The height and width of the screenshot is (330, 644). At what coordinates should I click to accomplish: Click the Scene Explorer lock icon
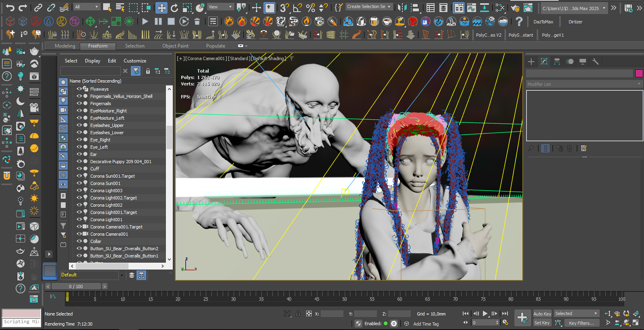pyautogui.click(x=148, y=71)
